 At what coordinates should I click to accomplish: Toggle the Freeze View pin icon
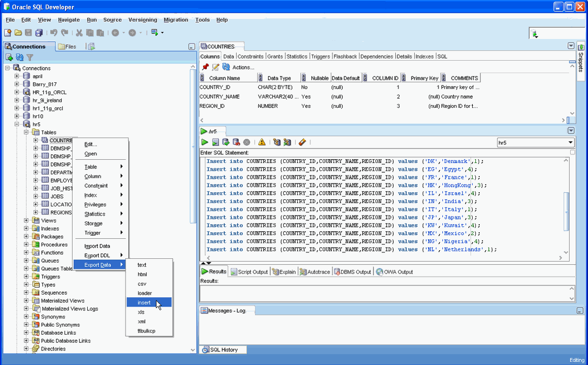(205, 67)
